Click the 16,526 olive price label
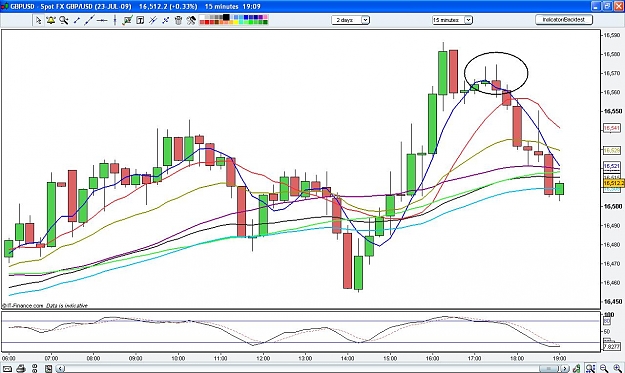Screen dimensions: 625x373 coord(611,151)
